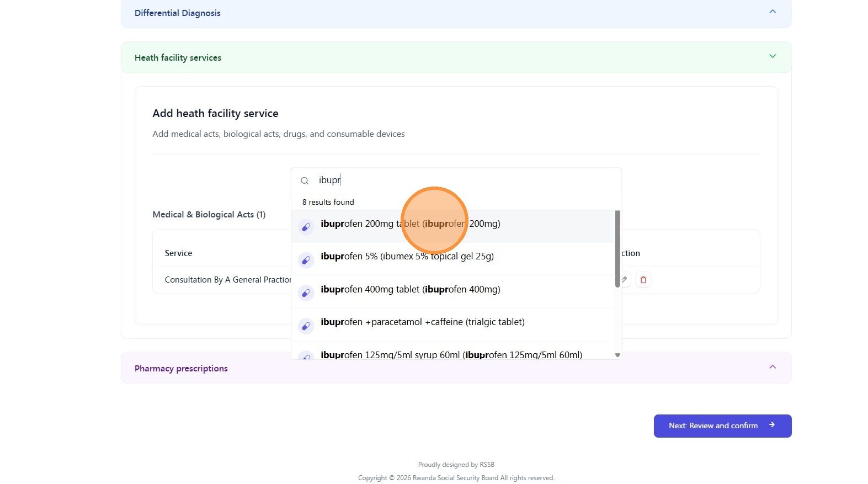Screen dimensions: 868x484
Task: Click the Consultation By A General Practitioner row text
Action: coord(228,280)
